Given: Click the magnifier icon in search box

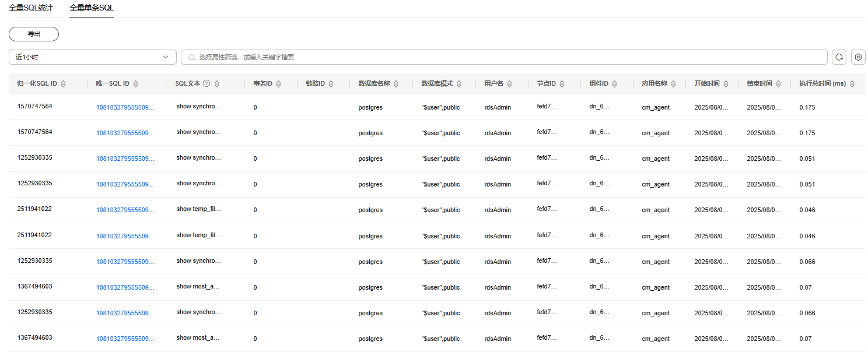Looking at the screenshot, I should tap(191, 57).
